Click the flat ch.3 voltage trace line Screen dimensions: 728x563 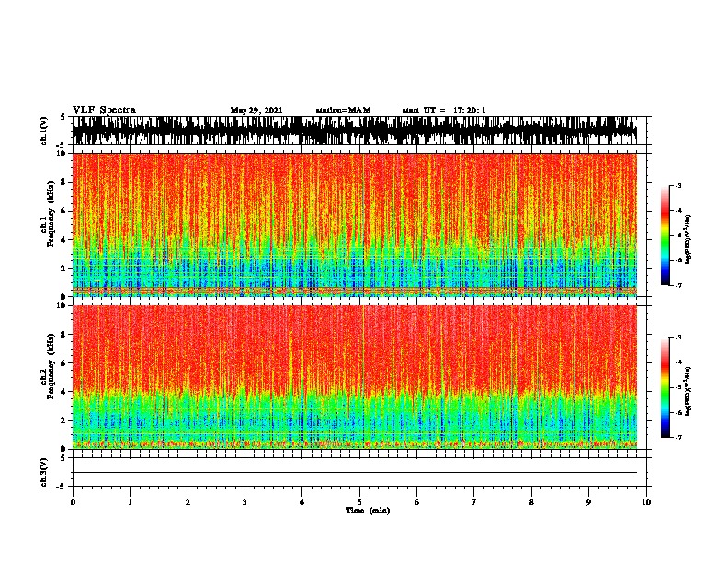coord(355,473)
